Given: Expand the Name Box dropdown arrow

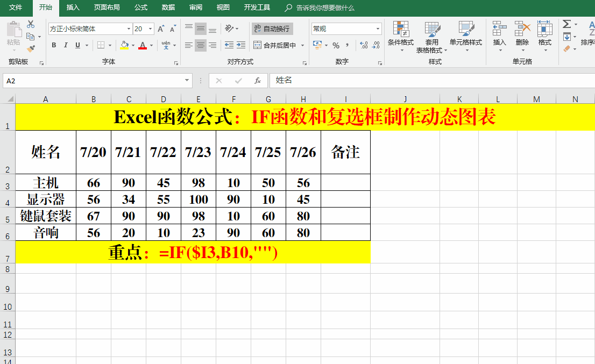Looking at the screenshot, I should [x=187, y=81].
